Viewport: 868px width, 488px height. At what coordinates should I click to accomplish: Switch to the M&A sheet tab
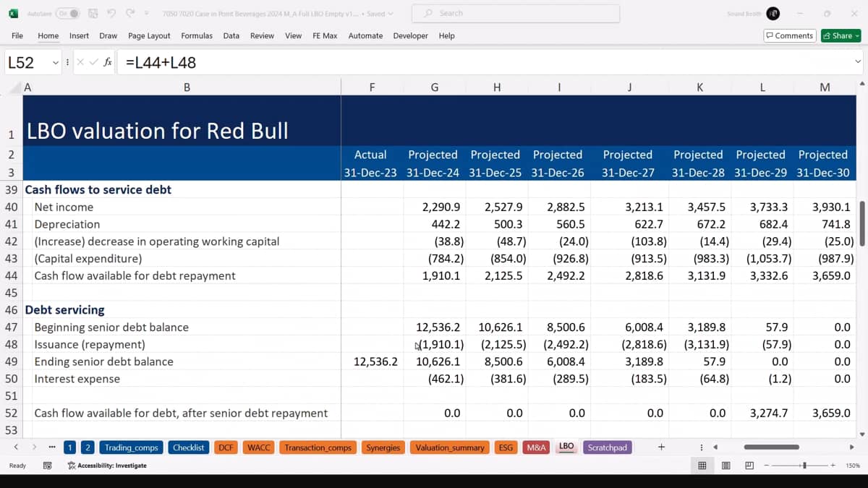[x=537, y=448]
